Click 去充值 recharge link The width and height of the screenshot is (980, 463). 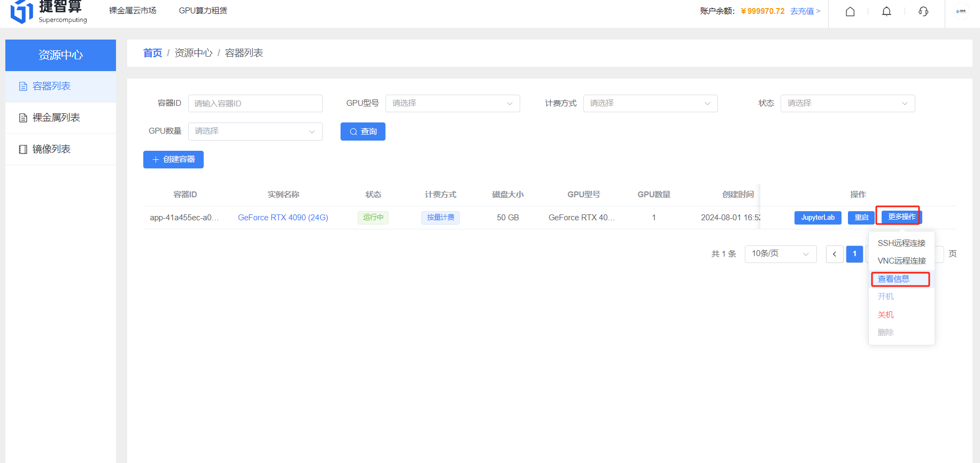click(805, 11)
